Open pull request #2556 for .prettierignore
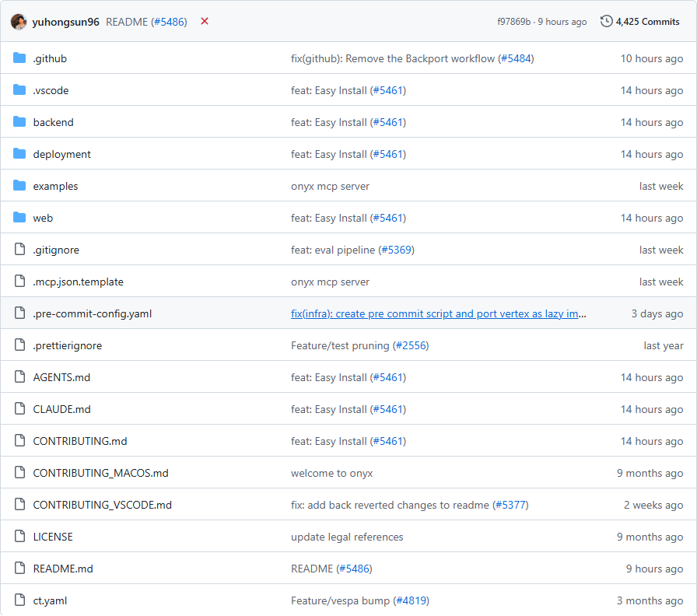The height and width of the screenshot is (616, 697). click(411, 345)
